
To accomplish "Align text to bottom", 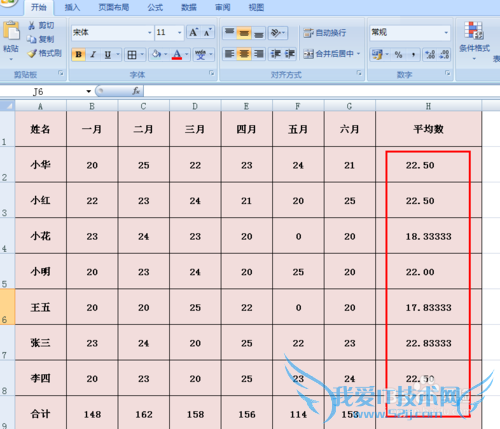I will 258,33.
